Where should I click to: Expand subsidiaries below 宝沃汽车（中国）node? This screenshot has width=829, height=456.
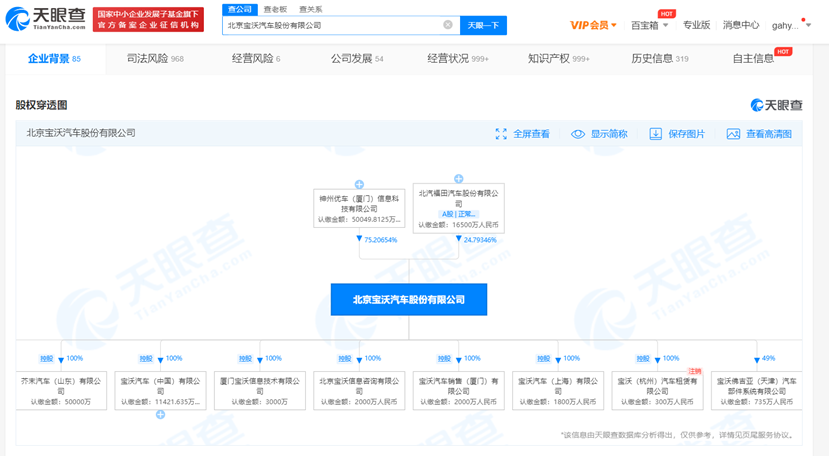(160, 415)
